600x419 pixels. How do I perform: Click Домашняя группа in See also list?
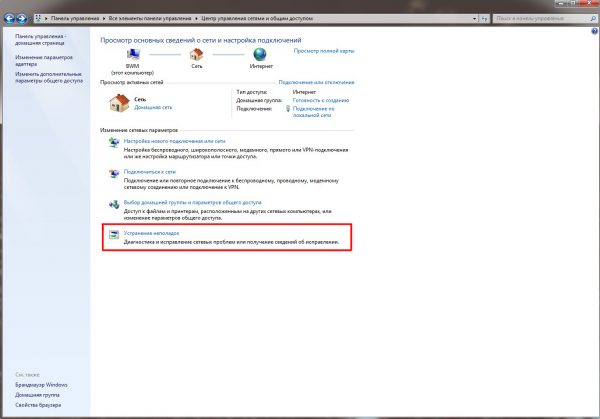(38, 395)
